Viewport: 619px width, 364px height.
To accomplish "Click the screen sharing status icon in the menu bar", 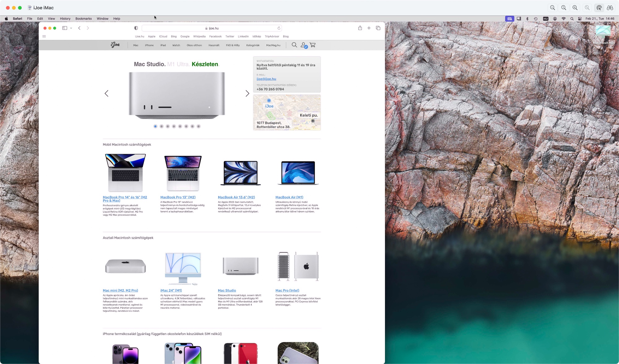I will pos(510,19).
